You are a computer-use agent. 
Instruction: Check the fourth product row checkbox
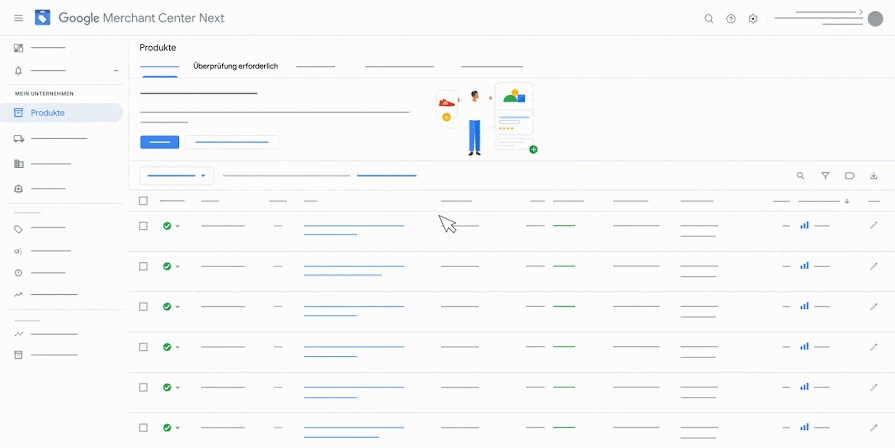pyautogui.click(x=143, y=347)
